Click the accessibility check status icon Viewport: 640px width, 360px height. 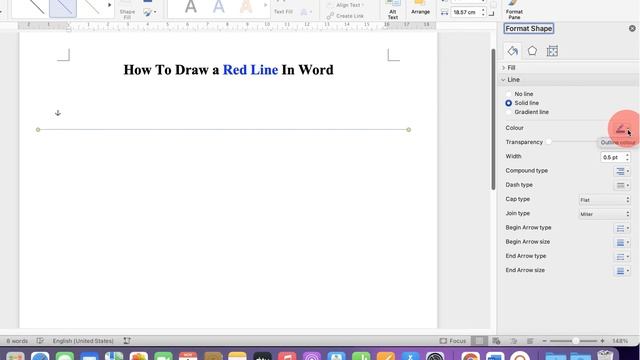[x=127, y=341]
